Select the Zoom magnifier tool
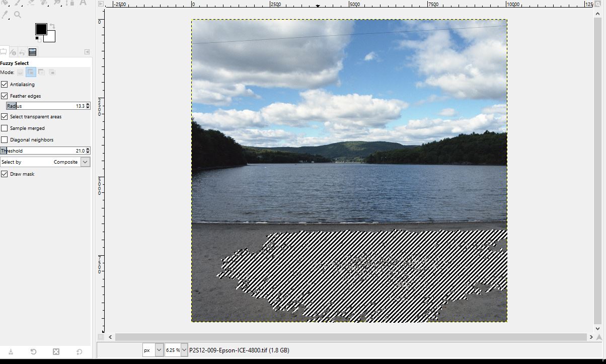Viewport: 606px width, 364px height. tap(18, 15)
